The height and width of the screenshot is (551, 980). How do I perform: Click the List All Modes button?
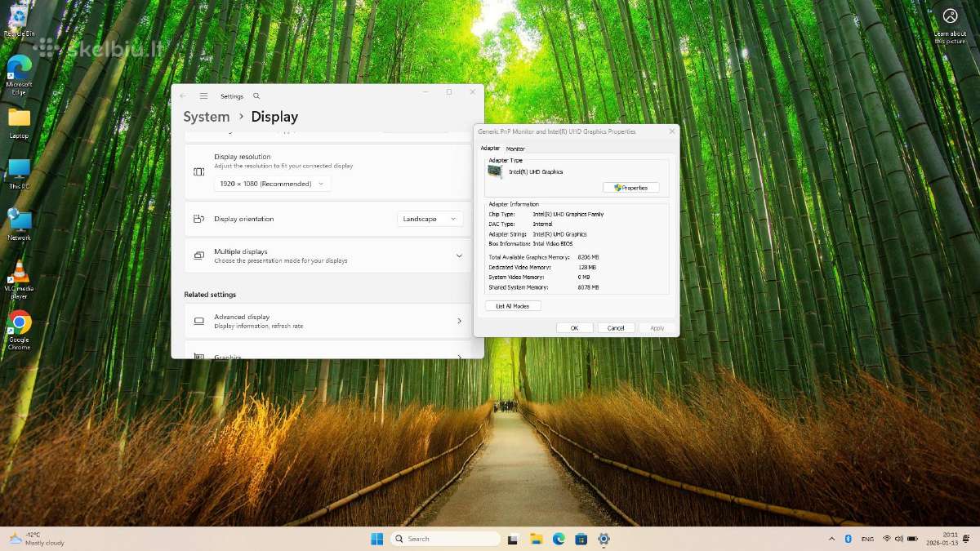click(x=513, y=306)
